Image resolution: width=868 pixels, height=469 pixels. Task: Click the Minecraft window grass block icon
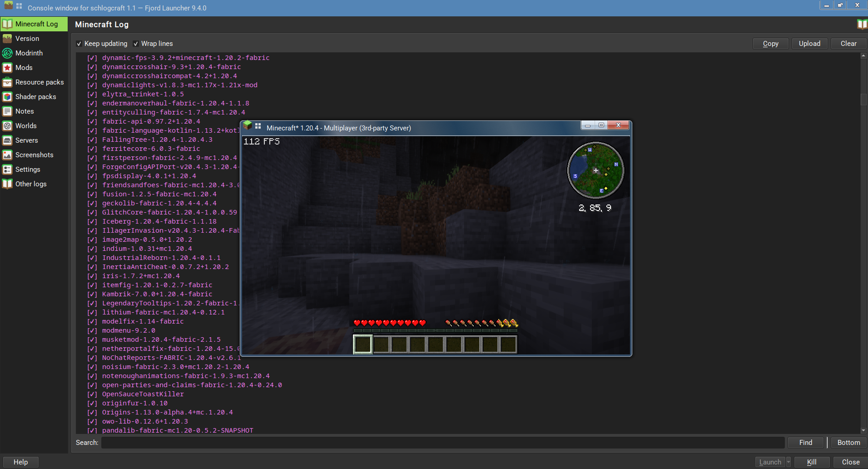248,125
